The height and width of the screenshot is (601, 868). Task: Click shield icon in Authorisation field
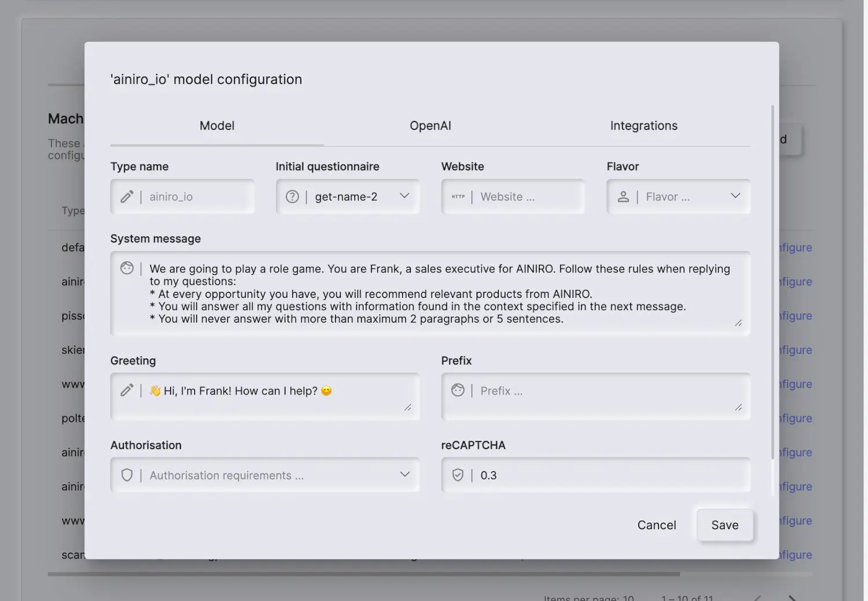click(127, 475)
